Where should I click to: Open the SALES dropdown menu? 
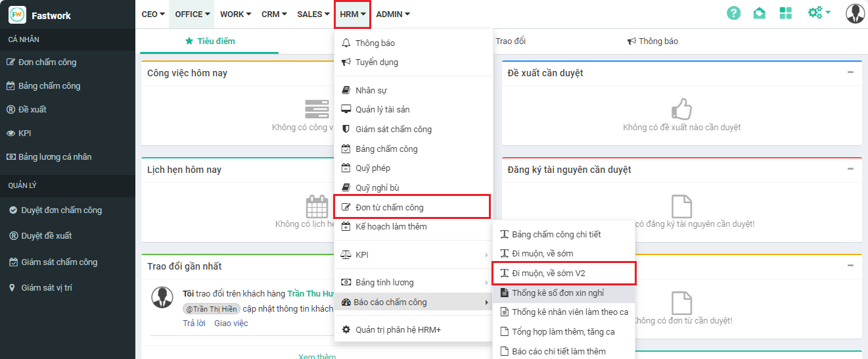click(313, 14)
